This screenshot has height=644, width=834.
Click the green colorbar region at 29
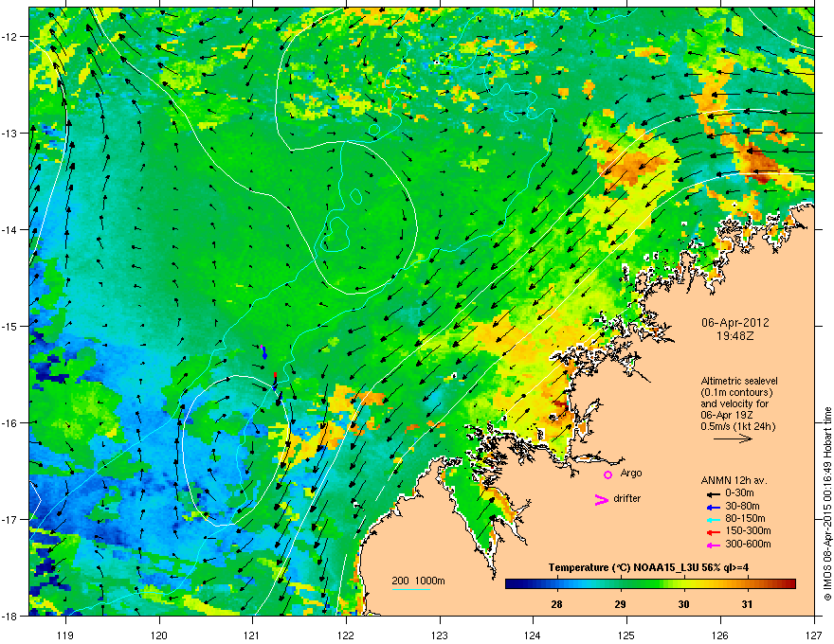coord(620,584)
